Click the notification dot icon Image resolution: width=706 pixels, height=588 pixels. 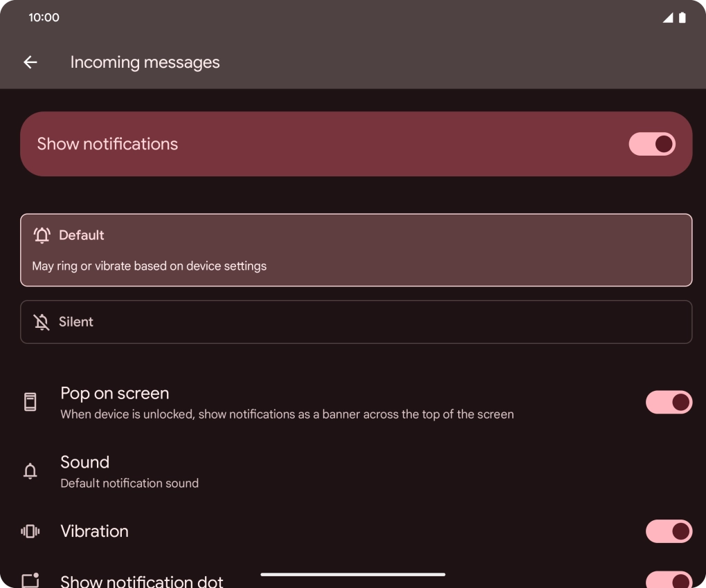[30, 580]
